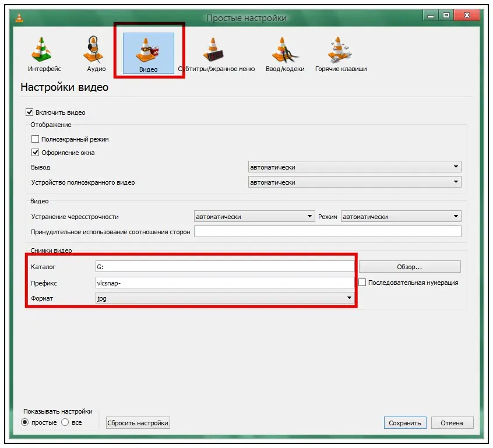Click the VLC cone icon in title bar

pos(19,17)
